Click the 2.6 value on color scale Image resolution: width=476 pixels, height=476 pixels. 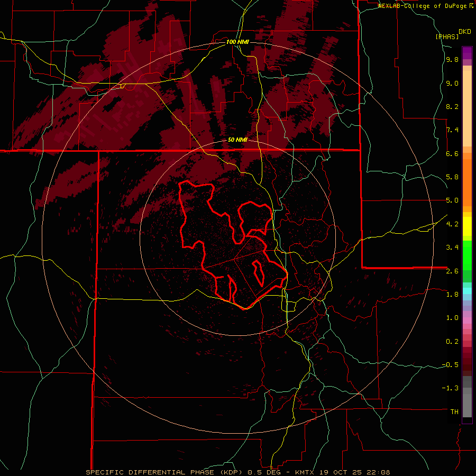tap(452, 271)
